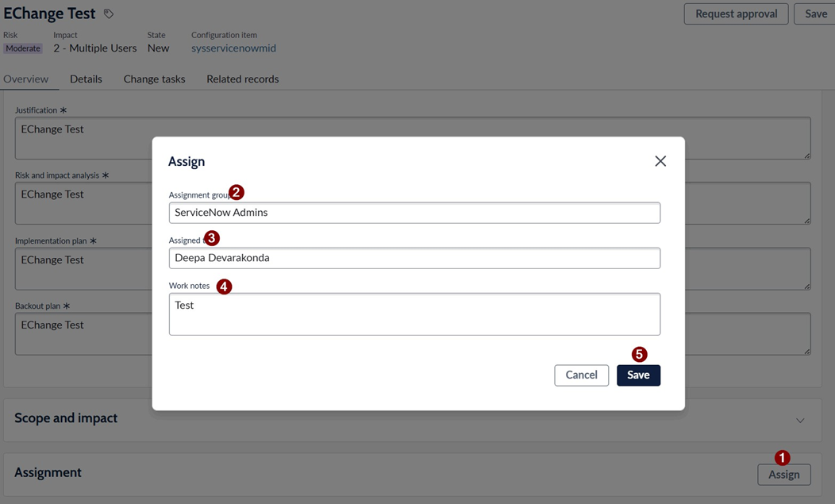
Task: Click the Justification field resize handle
Action: [806, 156]
